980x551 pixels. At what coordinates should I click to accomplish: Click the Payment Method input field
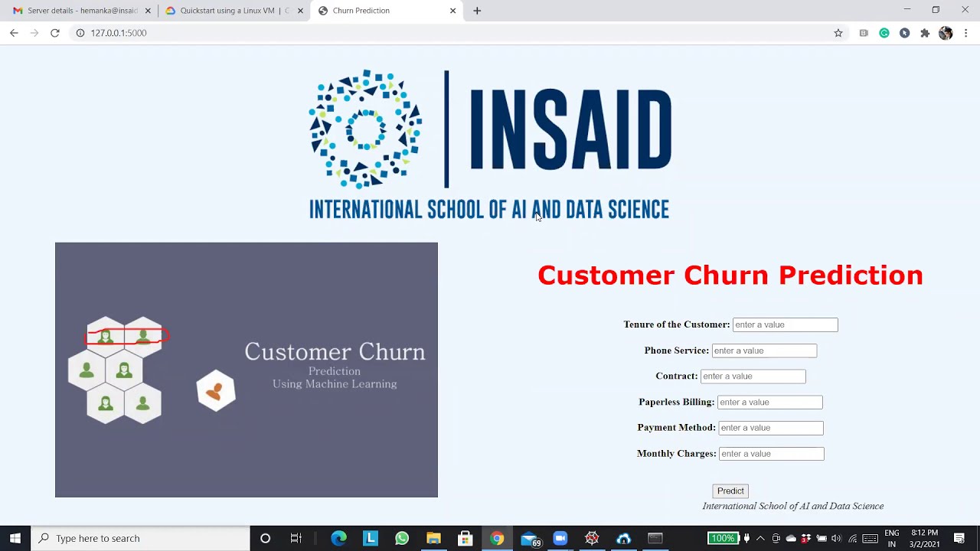770,428
